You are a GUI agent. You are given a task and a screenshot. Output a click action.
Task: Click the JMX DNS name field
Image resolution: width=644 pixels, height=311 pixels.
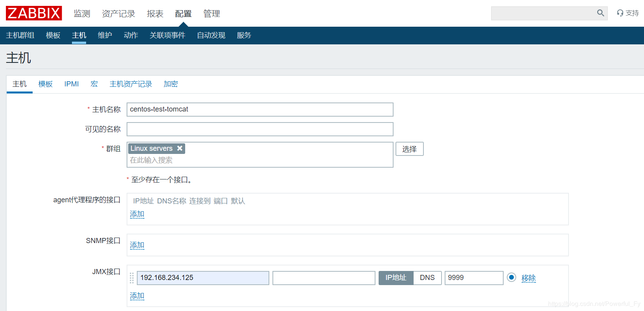[x=324, y=278]
